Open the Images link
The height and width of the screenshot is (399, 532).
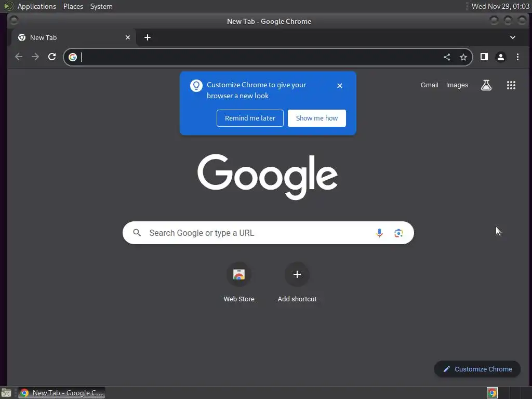point(457,85)
